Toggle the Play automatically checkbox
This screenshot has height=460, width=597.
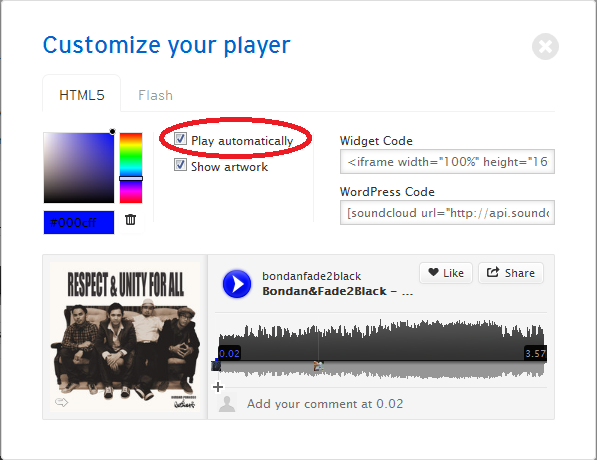180,139
